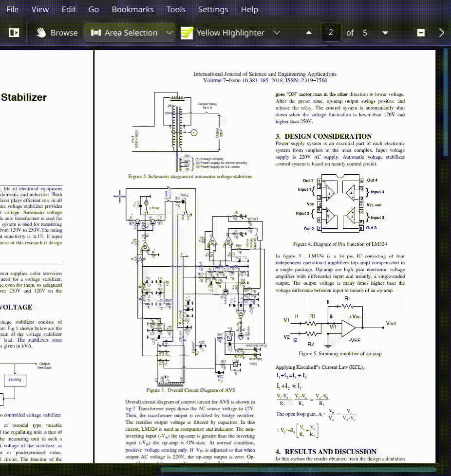Screen dimensions: 451x476
Task: Go to the next page arrow
Action: tap(385, 33)
